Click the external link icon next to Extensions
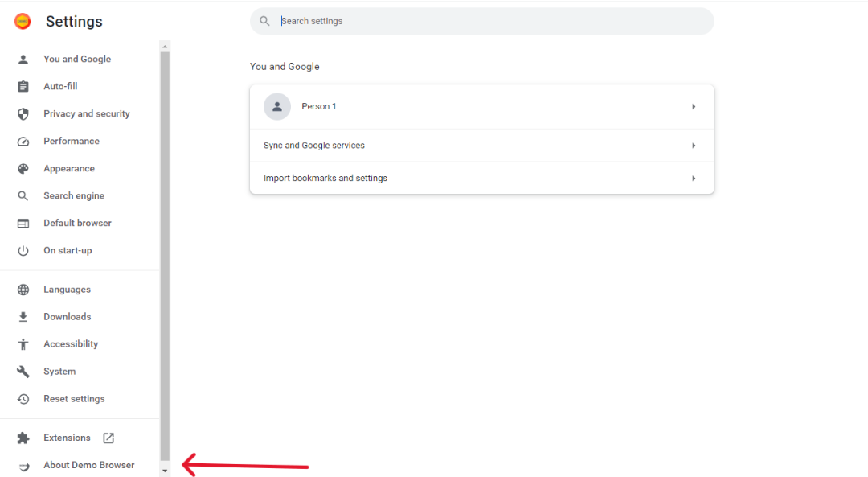Viewport: 868px width, 477px height. point(108,438)
